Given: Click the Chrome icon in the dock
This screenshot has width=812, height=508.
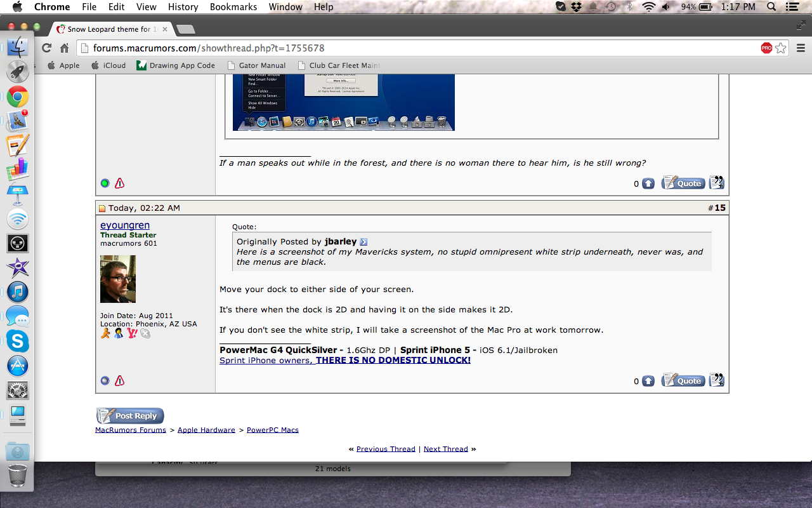Looking at the screenshot, I should click(x=18, y=97).
